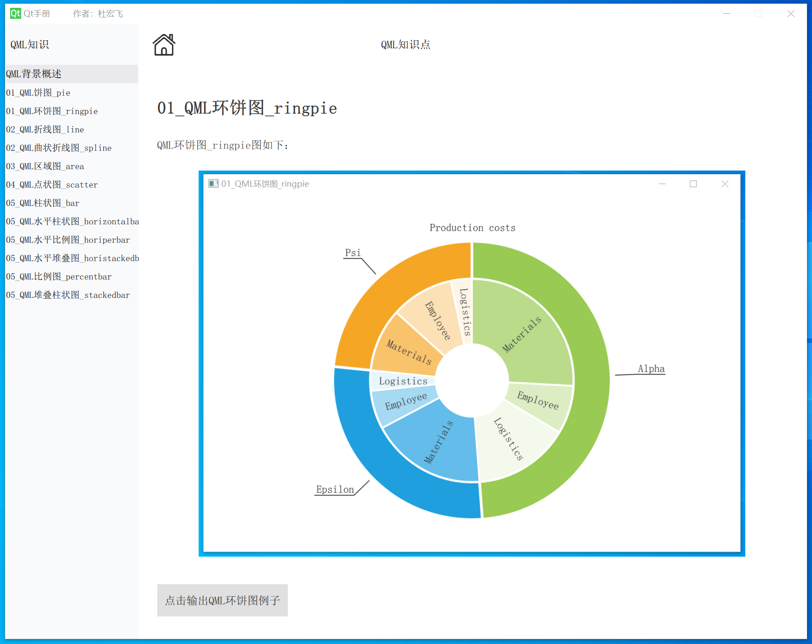Click the green Employee inner slice
812x644 pixels.
coord(538,400)
